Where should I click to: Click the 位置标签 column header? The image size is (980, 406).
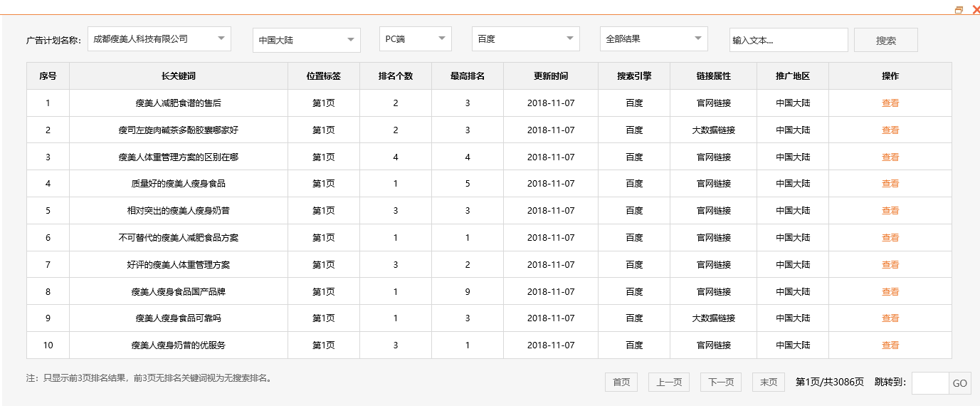point(324,76)
